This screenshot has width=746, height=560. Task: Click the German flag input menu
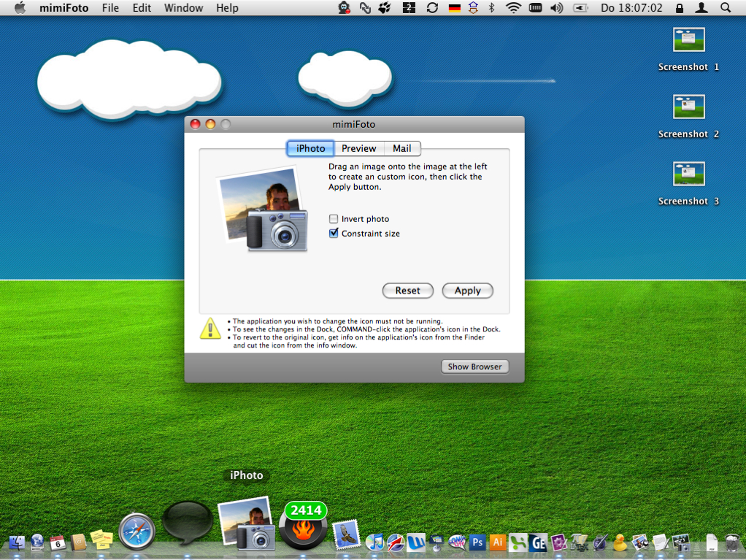[455, 8]
